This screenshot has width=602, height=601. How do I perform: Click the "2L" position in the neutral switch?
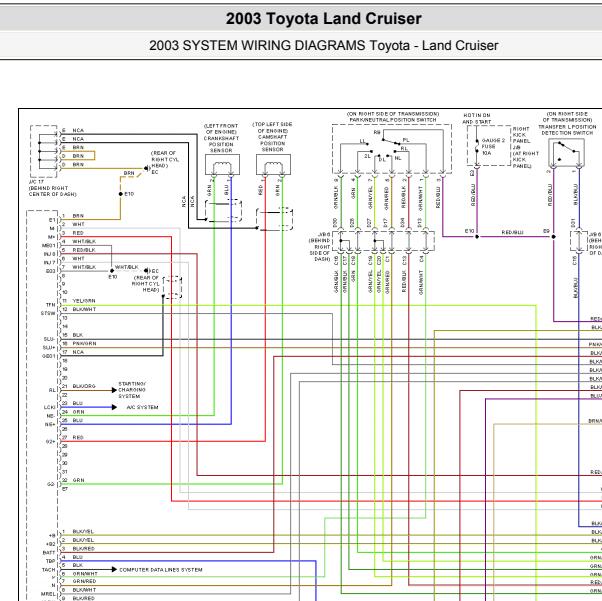click(367, 156)
